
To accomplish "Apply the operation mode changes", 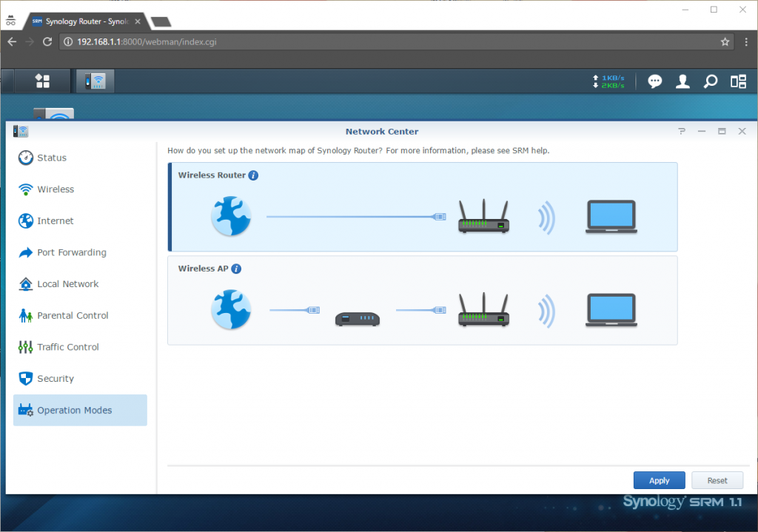I will coord(660,481).
